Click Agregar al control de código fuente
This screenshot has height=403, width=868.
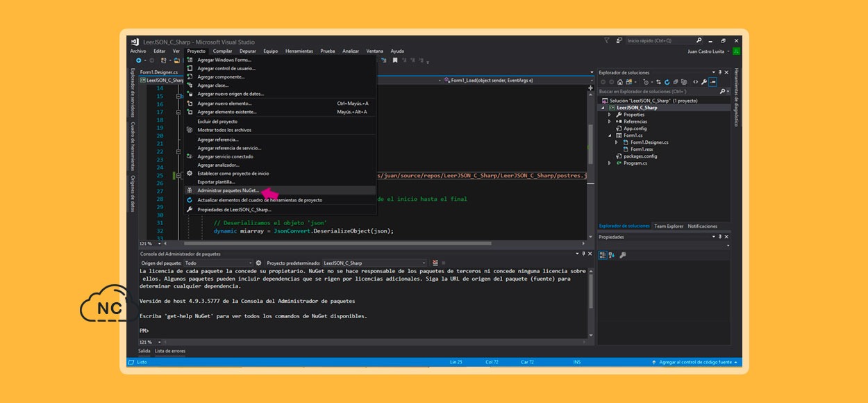pos(695,362)
